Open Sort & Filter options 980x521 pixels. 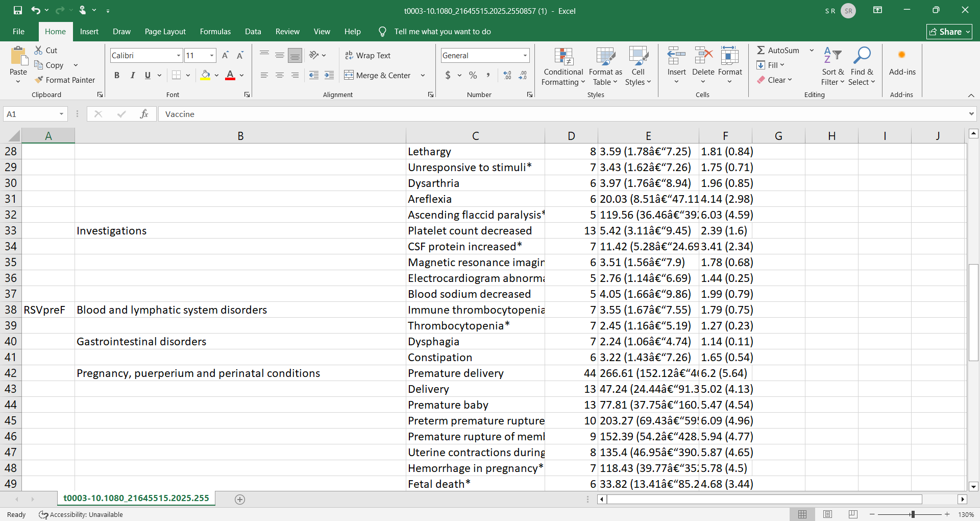832,66
